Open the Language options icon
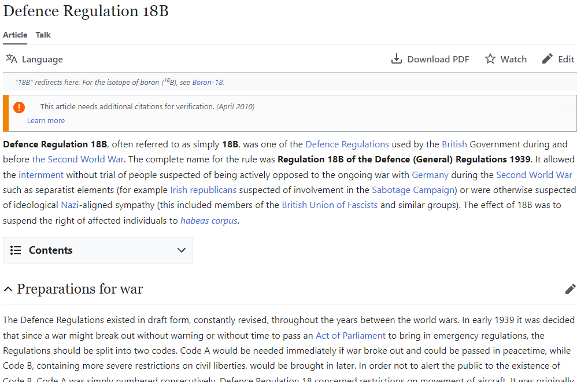This screenshot has width=588, height=382. click(x=11, y=58)
